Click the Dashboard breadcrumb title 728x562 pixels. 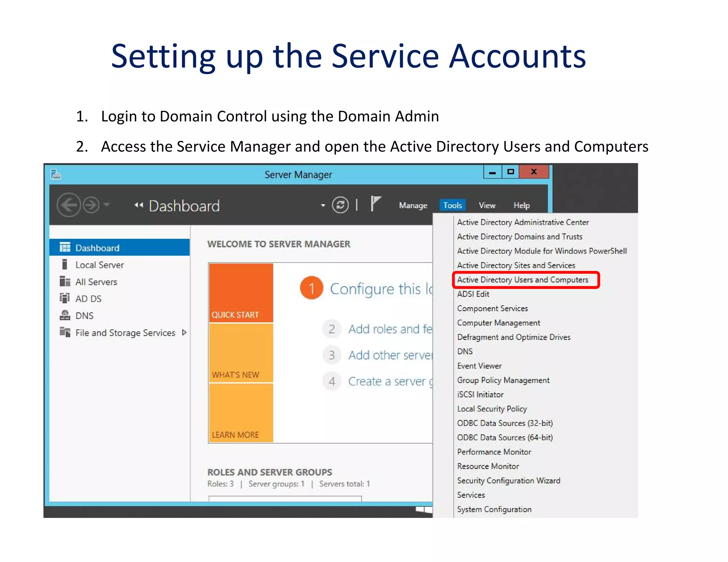(x=184, y=206)
